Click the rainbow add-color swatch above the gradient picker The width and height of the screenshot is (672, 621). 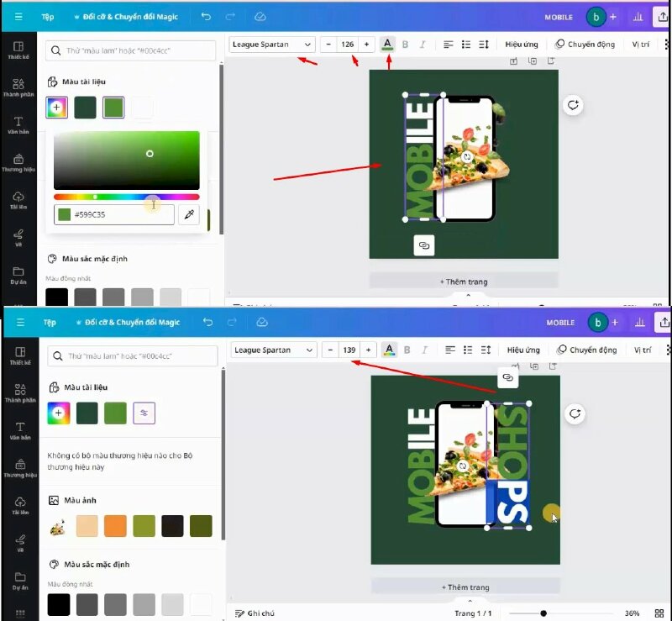coord(57,108)
